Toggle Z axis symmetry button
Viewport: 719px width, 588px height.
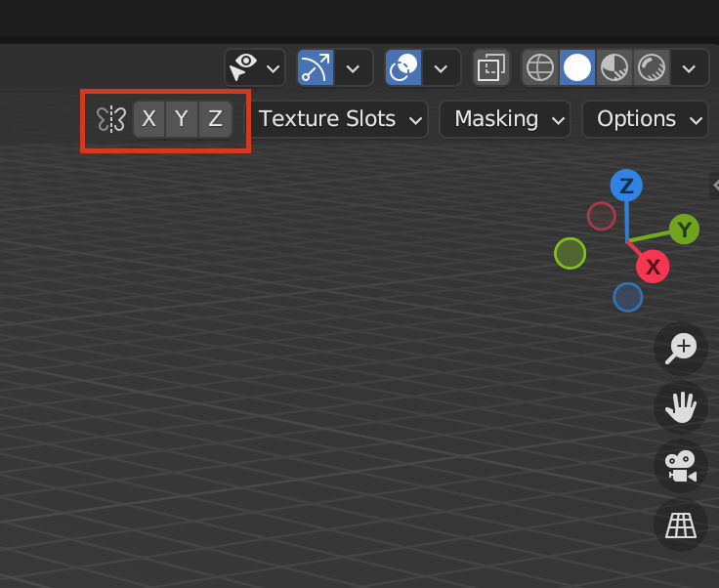pos(215,119)
